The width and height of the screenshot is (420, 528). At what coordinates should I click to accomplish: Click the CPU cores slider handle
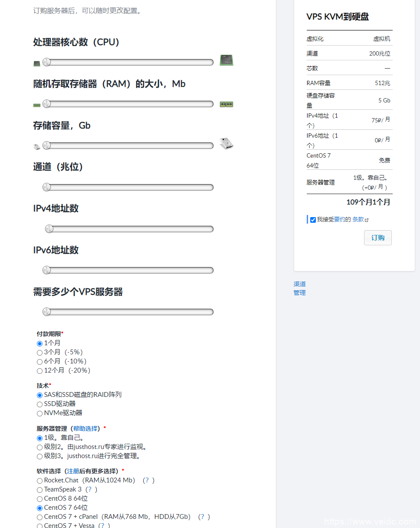pos(47,62)
